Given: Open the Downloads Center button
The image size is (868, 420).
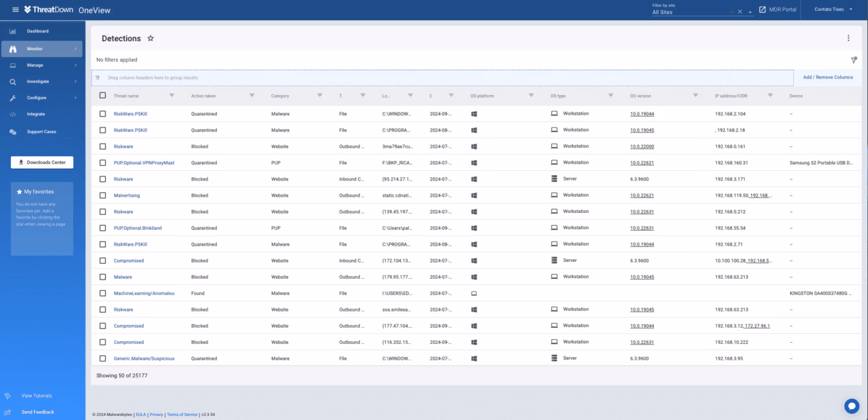Looking at the screenshot, I should click(42, 162).
